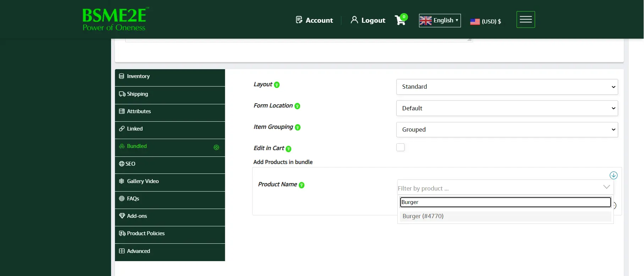
Task: Open the FAQs tab
Action: click(x=170, y=200)
